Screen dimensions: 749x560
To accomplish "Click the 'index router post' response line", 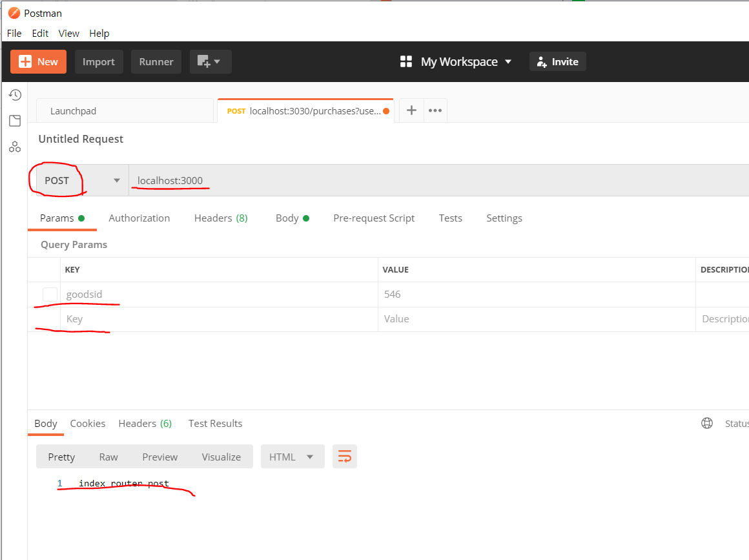I will [x=124, y=483].
